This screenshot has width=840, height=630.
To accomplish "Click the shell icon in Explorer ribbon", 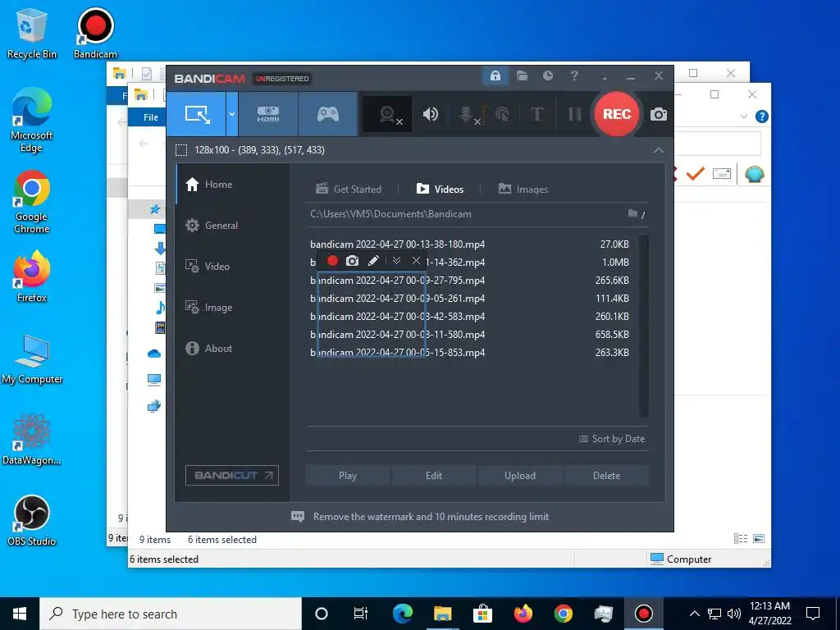I will click(754, 174).
